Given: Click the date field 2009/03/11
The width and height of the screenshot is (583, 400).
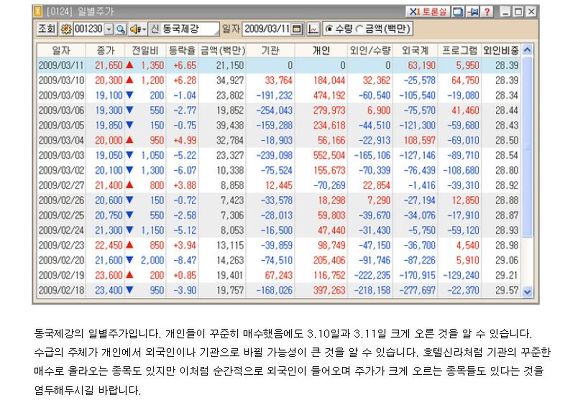Looking at the screenshot, I should pyautogui.click(x=267, y=29).
